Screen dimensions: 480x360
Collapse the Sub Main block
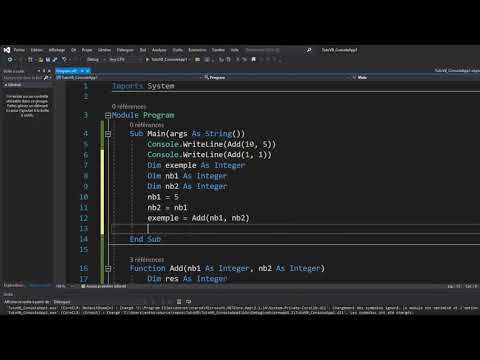(108, 134)
